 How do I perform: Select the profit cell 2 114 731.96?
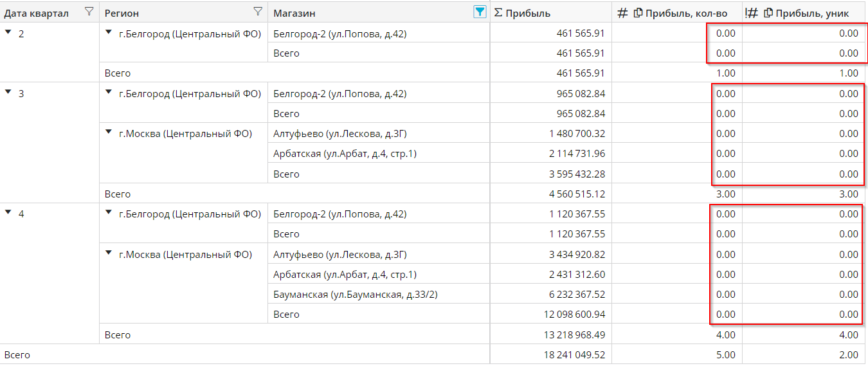(577, 154)
